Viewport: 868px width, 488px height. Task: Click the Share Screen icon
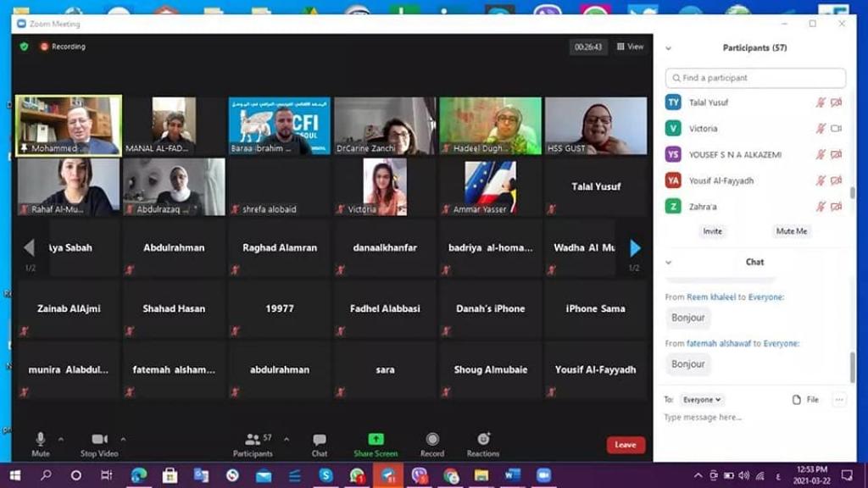point(376,439)
